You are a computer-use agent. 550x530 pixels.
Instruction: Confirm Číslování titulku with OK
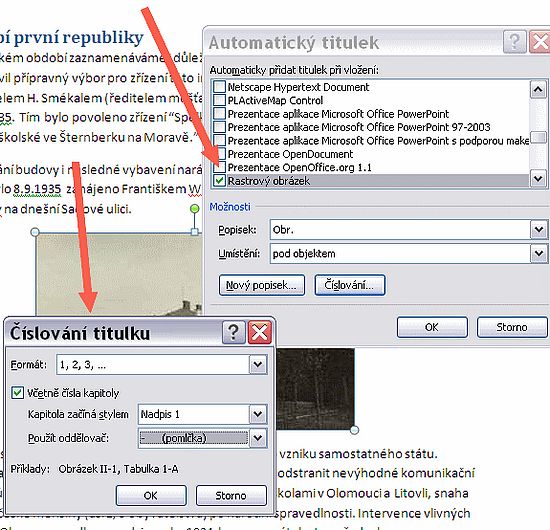pos(151,495)
